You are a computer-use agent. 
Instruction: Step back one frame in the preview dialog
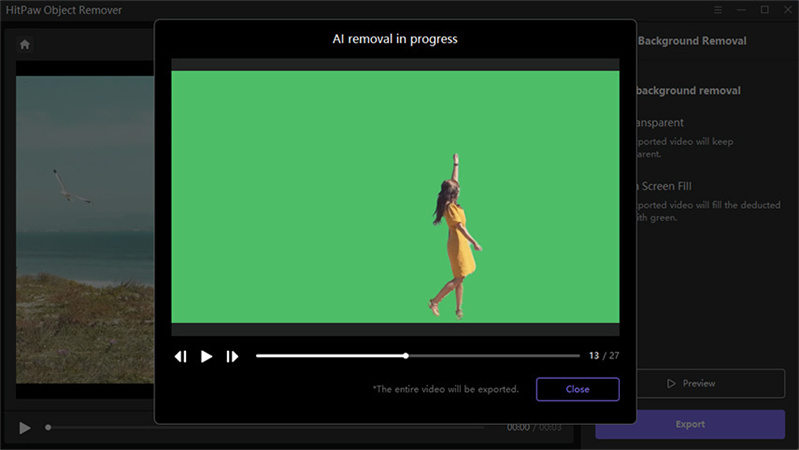tap(180, 356)
